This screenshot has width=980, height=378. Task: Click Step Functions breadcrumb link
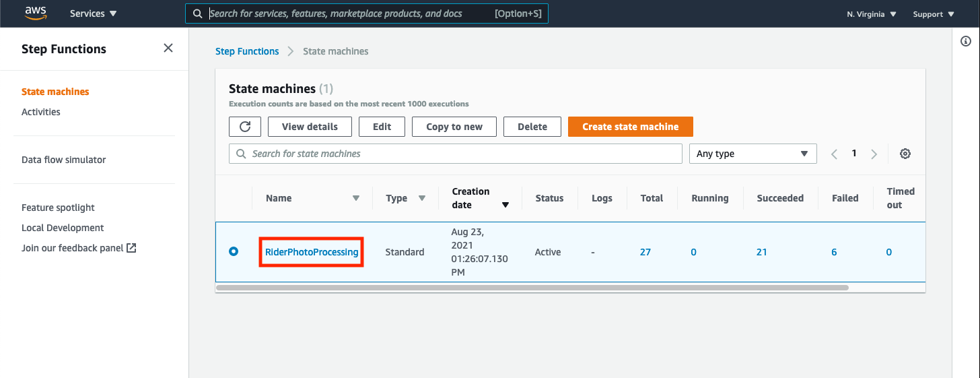(247, 51)
